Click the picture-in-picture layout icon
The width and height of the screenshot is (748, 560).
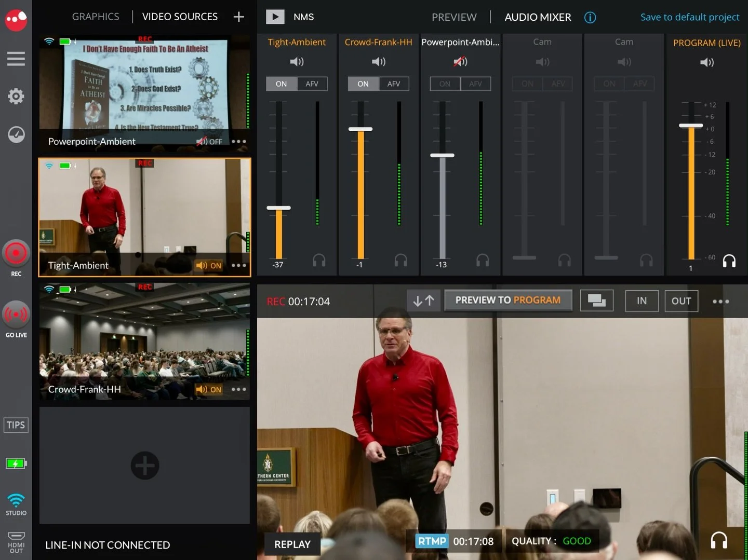point(596,301)
